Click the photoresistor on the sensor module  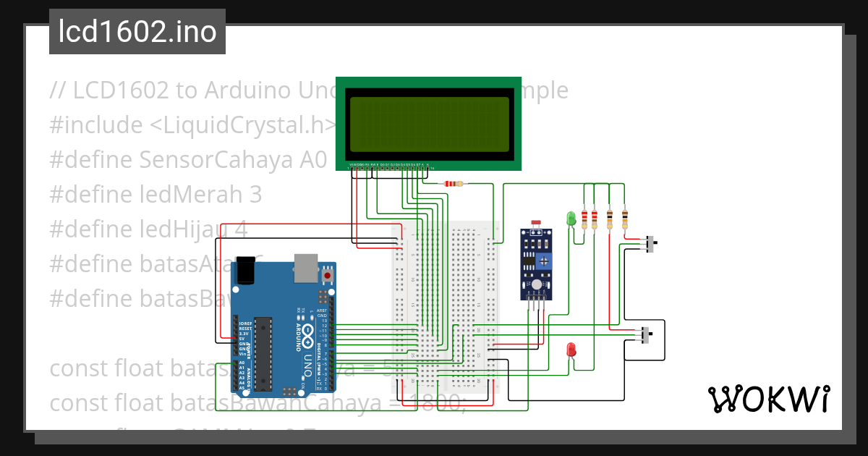point(535,221)
